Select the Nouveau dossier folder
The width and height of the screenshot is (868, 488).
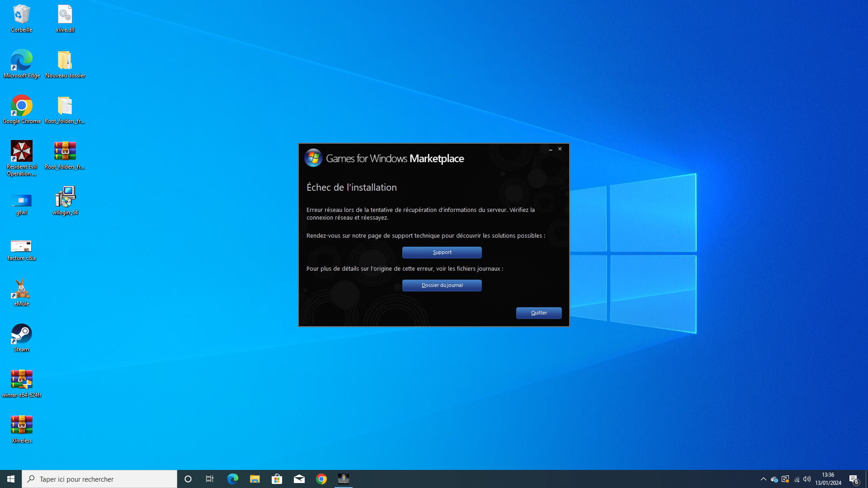tap(65, 64)
